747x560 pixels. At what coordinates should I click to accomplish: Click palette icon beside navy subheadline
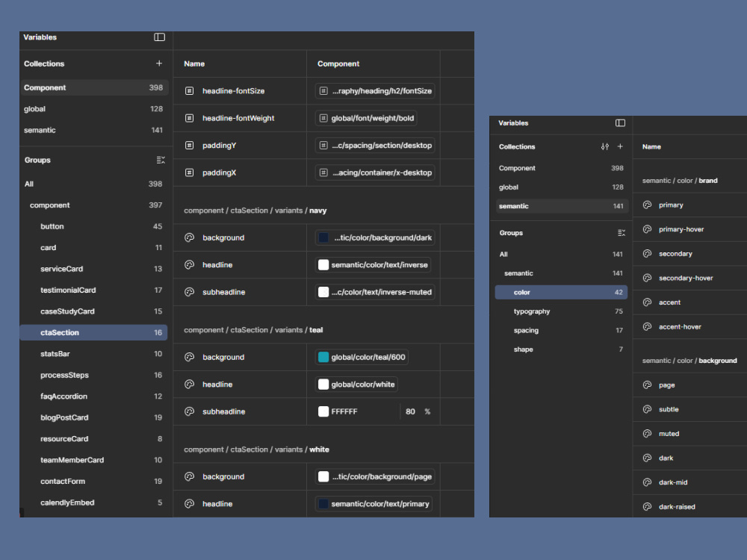[189, 292]
